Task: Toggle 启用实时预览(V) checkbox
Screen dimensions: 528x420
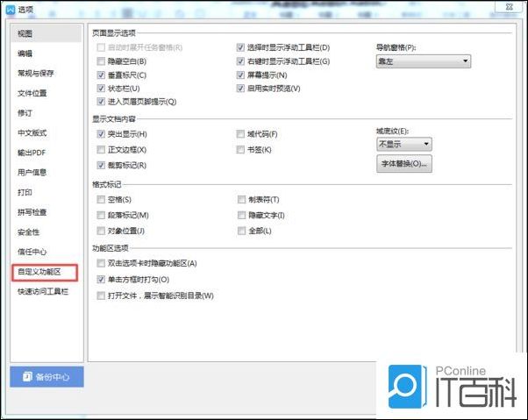Action: 240,89
